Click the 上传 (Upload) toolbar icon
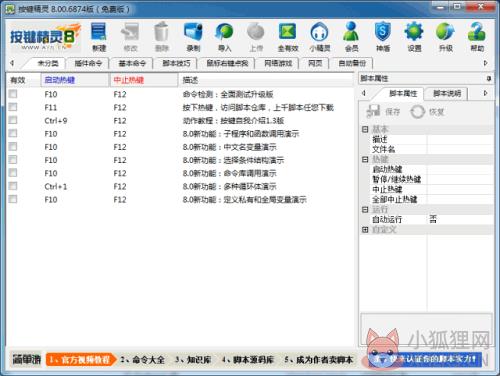 [x=256, y=37]
